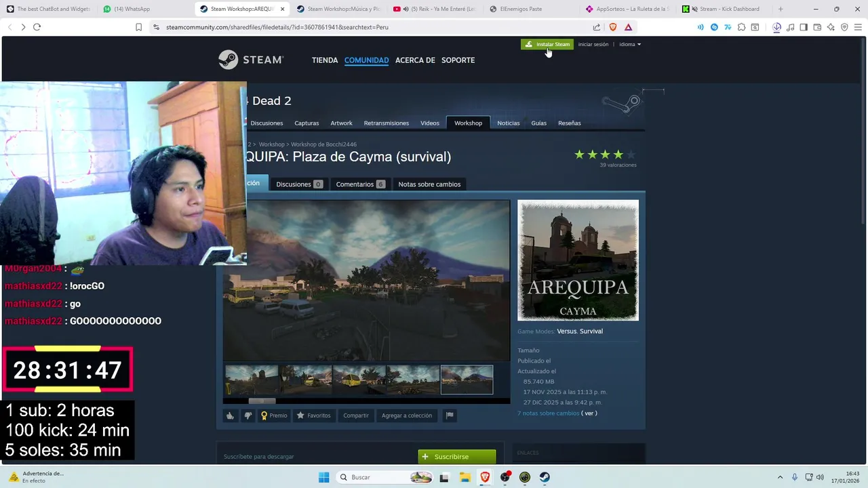Click the ( ver ) link
Image resolution: width=868 pixels, height=488 pixels.
coord(589,413)
